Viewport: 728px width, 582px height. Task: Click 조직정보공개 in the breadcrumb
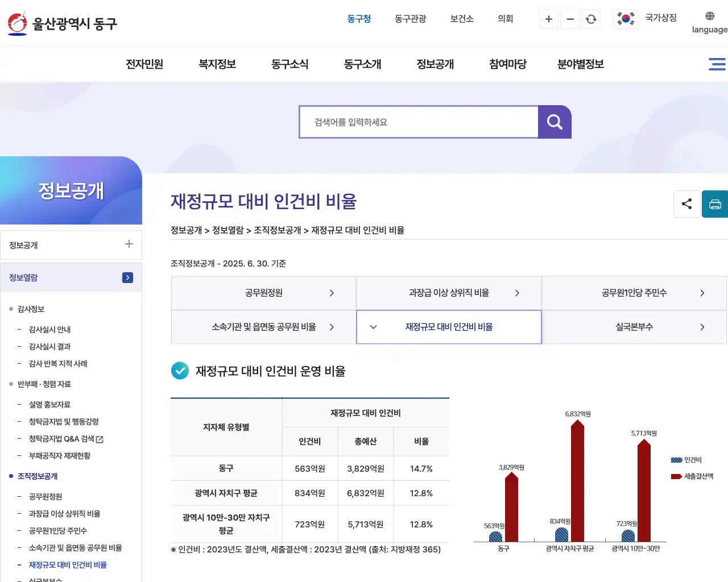(277, 230)
